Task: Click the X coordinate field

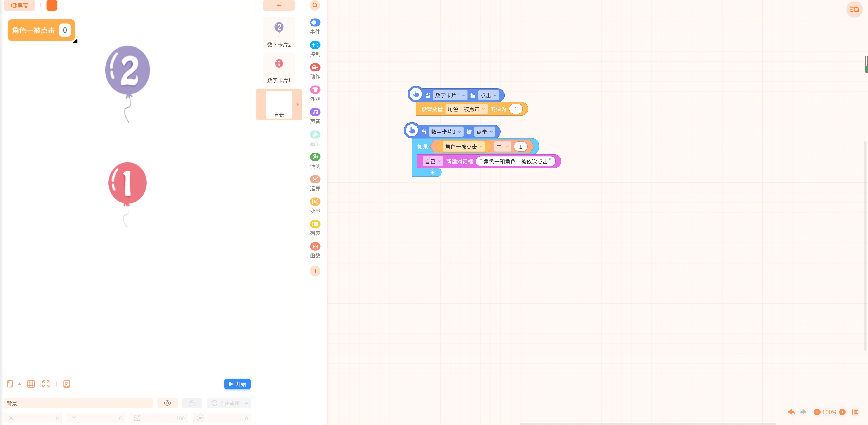Action: tap(33, 418)
